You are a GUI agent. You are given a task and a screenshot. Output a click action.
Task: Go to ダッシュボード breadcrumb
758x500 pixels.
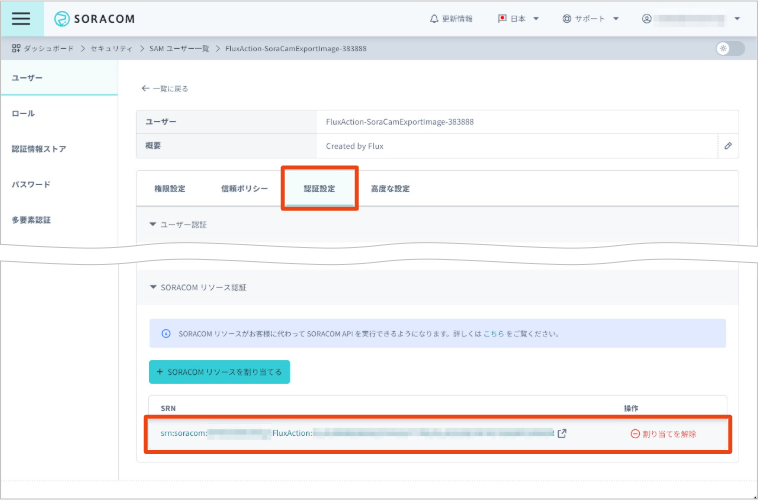pos(48,48)
